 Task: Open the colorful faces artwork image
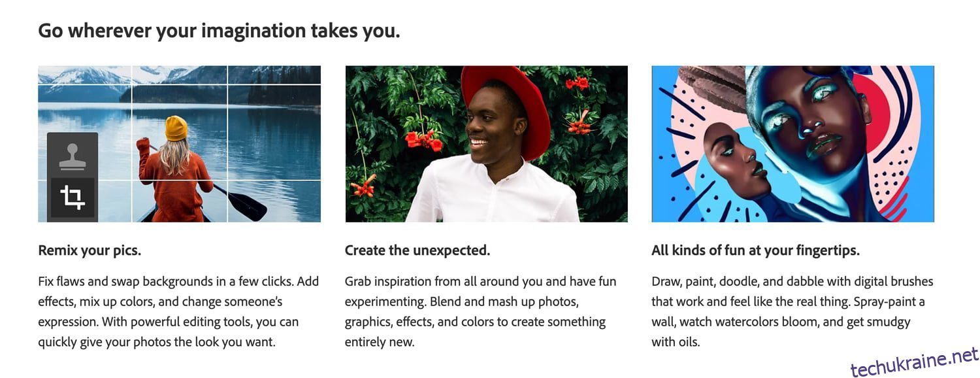792,144
